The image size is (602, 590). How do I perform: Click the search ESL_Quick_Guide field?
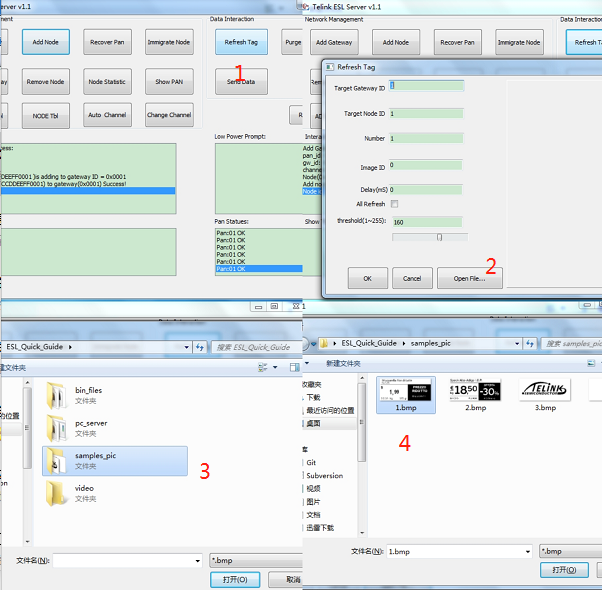point(256,347)
